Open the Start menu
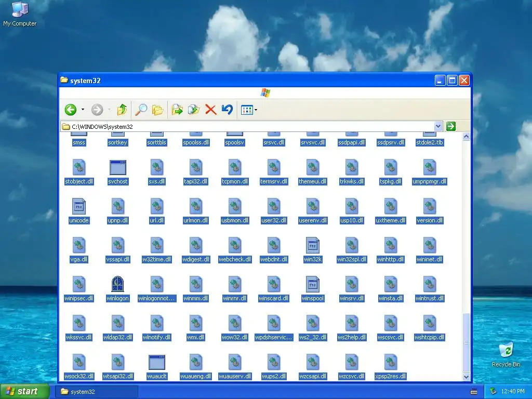Viewport: 532px width, 399px height. click(x=24, y=391)
